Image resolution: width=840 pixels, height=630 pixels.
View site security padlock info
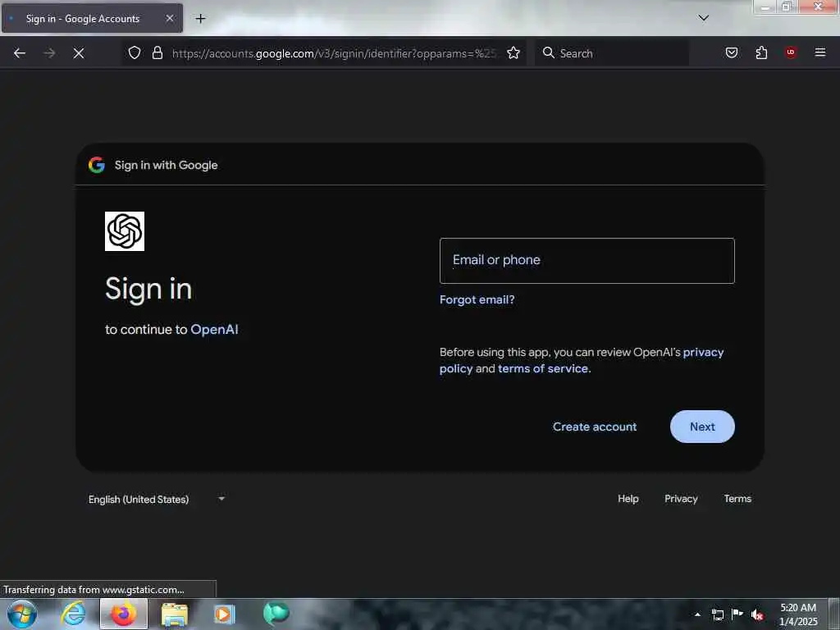pos(157,52)
